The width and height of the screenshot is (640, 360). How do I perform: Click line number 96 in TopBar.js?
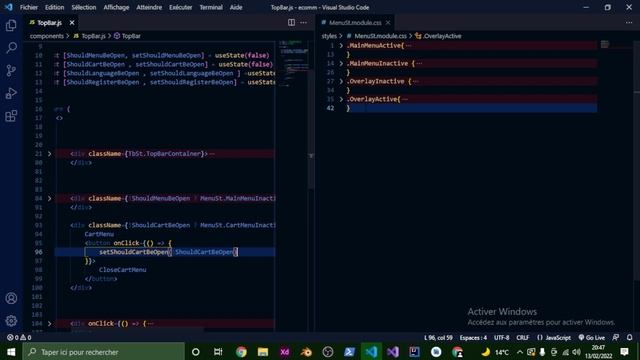(x=38, y=252)
